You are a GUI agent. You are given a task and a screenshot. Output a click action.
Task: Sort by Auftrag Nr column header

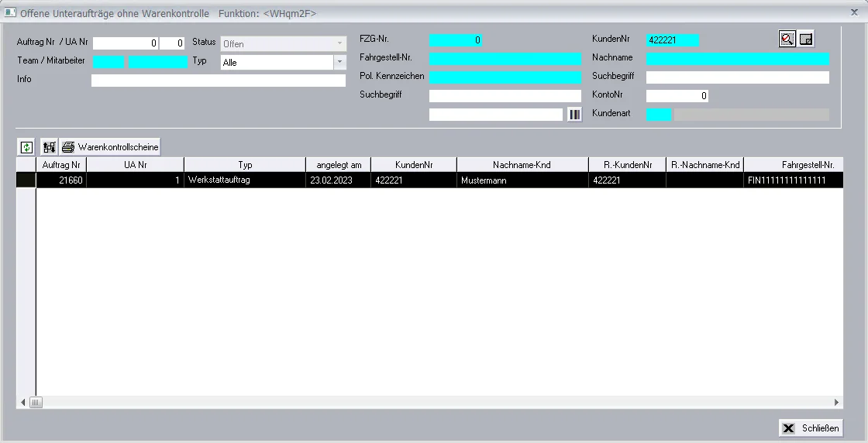click(61, 165)
